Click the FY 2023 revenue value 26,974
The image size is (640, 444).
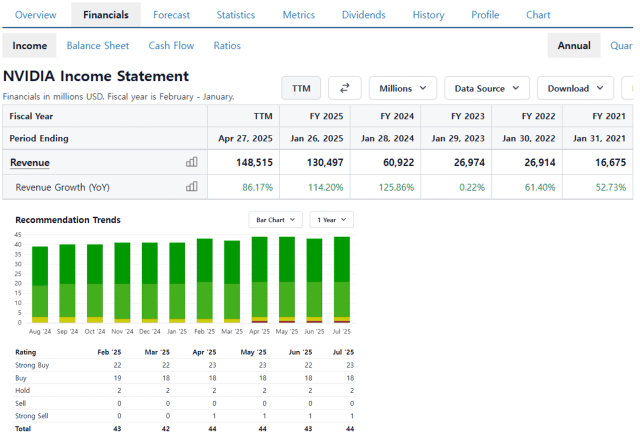click(469, 162)
